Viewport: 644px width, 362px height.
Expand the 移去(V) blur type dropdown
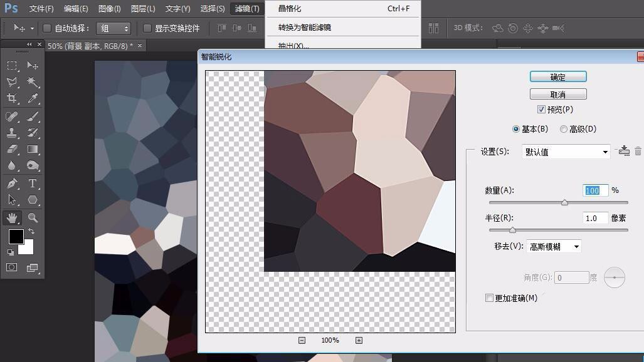(554, 247)
